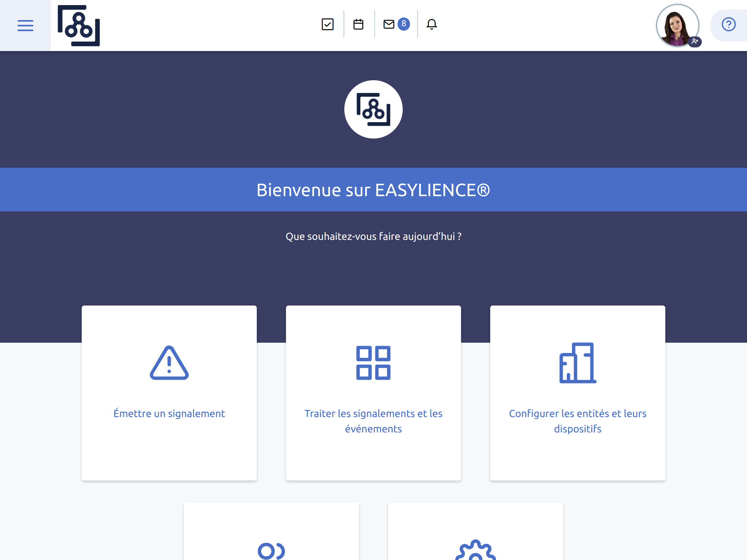This screenshot has height=560, width=747.
Task: Select the eye-shaped icon on the bottom left card
Action: coord(271,551)
